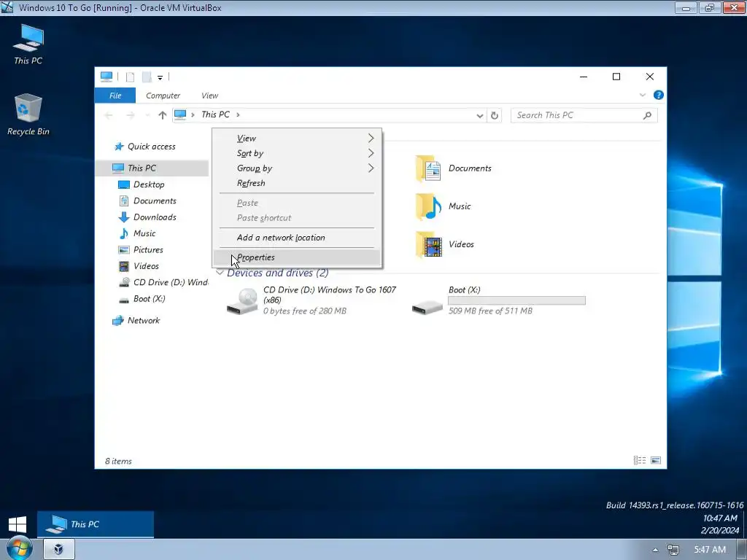This screenshot has height=560, width=747.
Task: Select Music in navigation pane
Action: coord(144,233)
